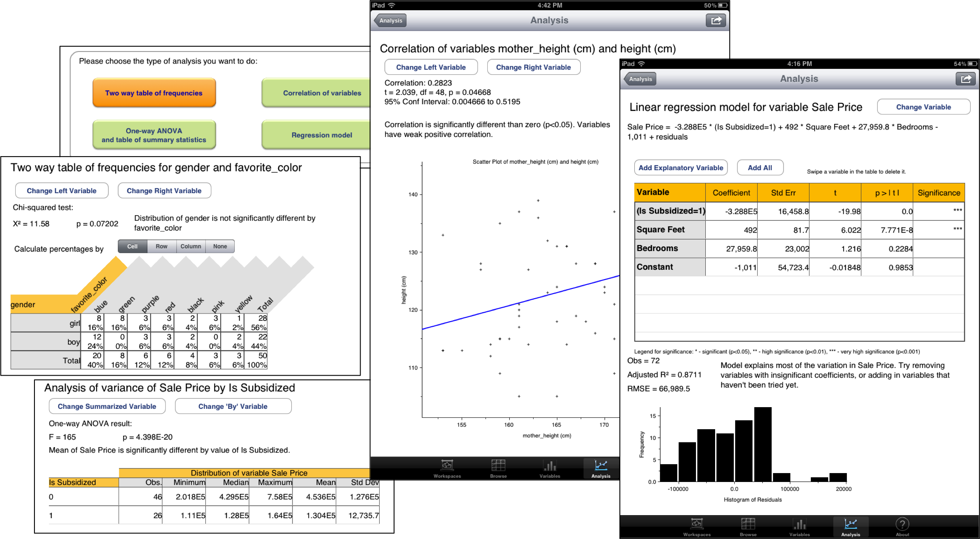Tap the Analysis back button in the correlation window

[x=390, y=20]
